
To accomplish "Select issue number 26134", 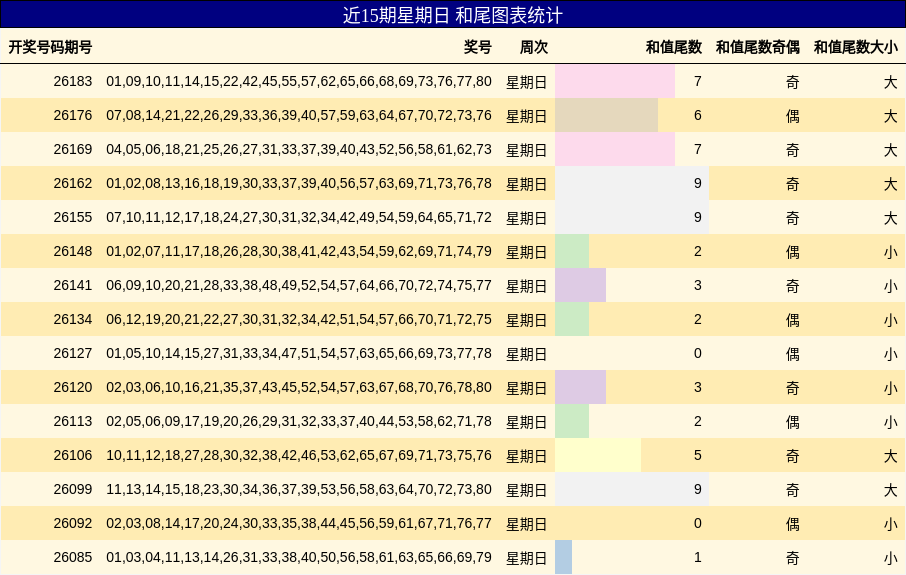I will coord(73,320).
